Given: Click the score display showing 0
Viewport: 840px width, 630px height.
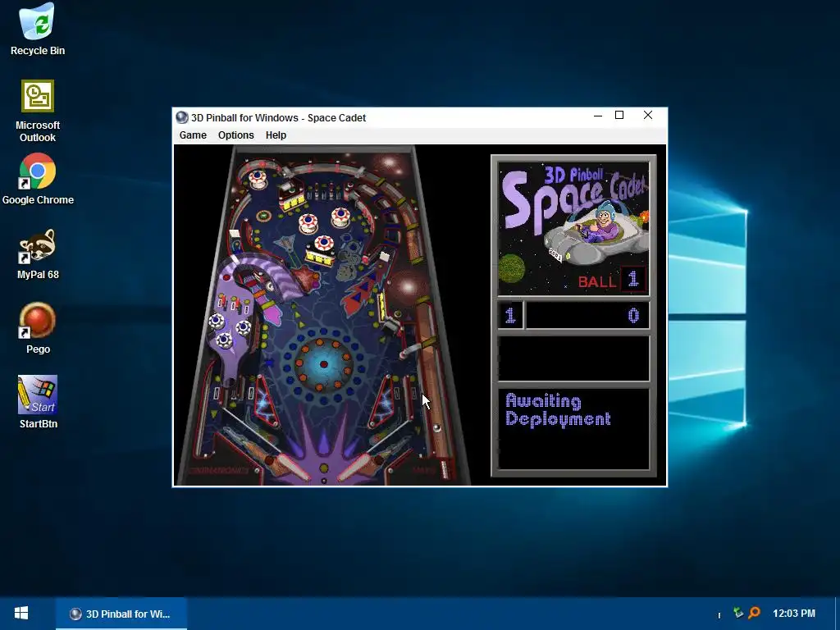Looking at the screenshot, I should coord(587,315).
